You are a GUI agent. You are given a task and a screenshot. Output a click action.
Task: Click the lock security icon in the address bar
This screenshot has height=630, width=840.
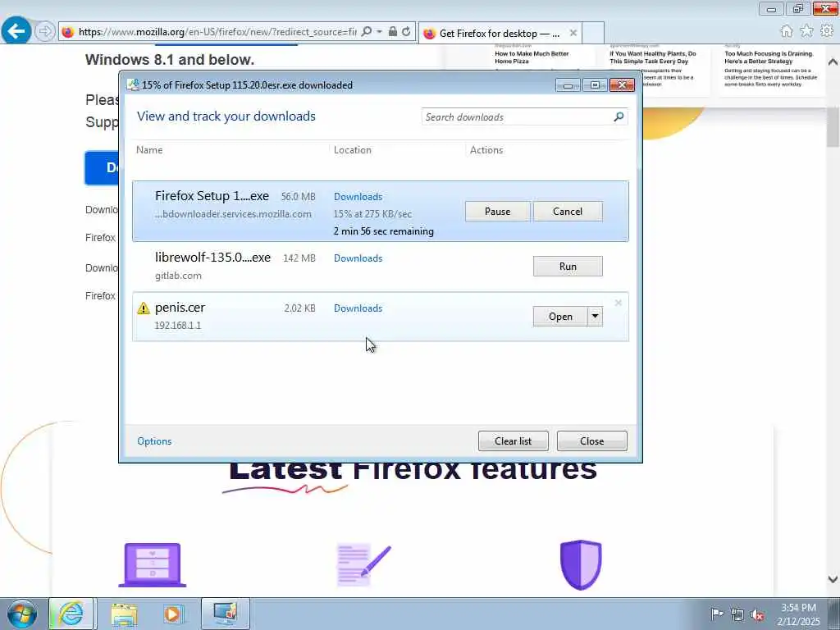393,32
